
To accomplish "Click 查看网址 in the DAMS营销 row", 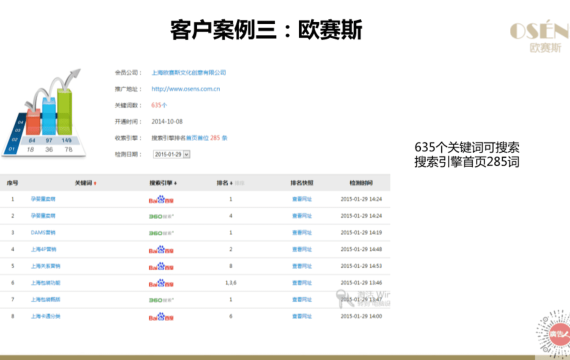I will [x=302, y=232].
